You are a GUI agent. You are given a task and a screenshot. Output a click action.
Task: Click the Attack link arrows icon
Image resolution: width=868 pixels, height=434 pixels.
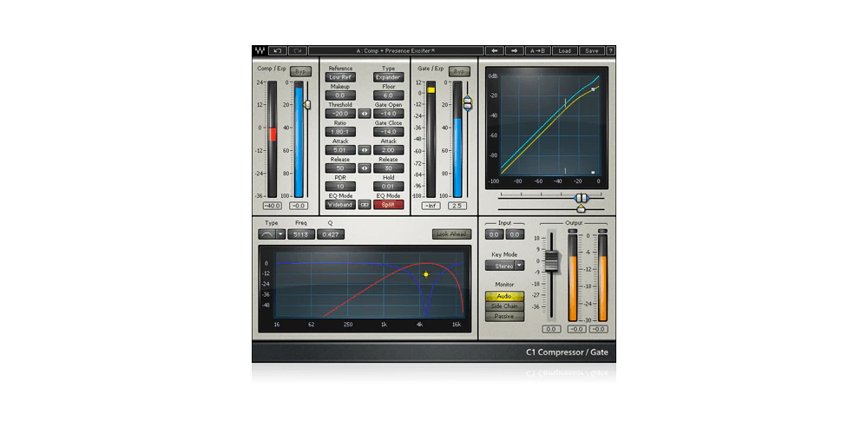pos(365,150)
